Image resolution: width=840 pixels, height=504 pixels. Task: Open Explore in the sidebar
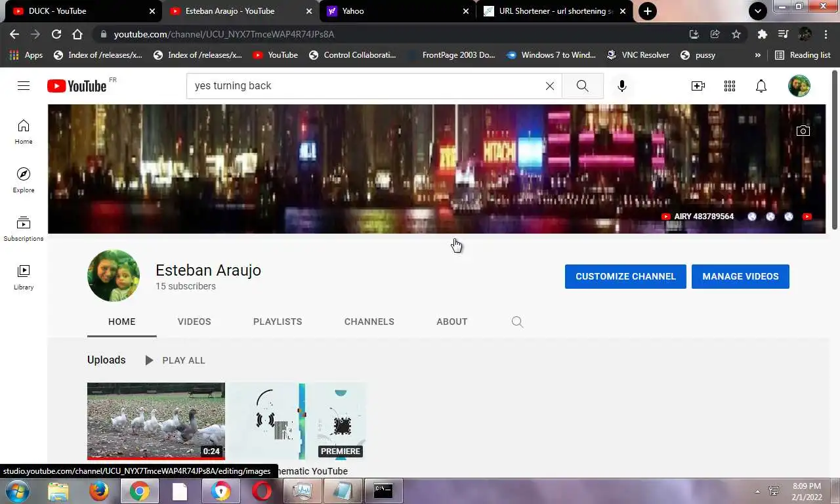pos(24,180)
